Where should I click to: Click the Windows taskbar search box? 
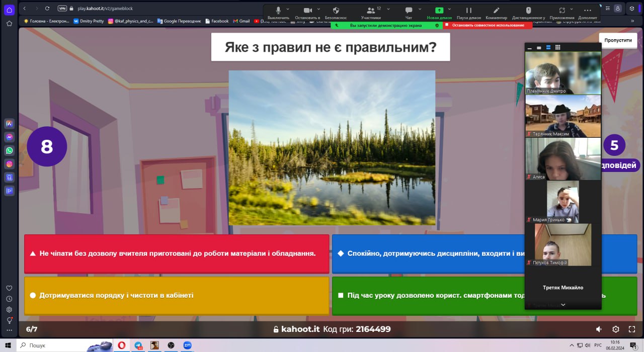tap(50, 345)
